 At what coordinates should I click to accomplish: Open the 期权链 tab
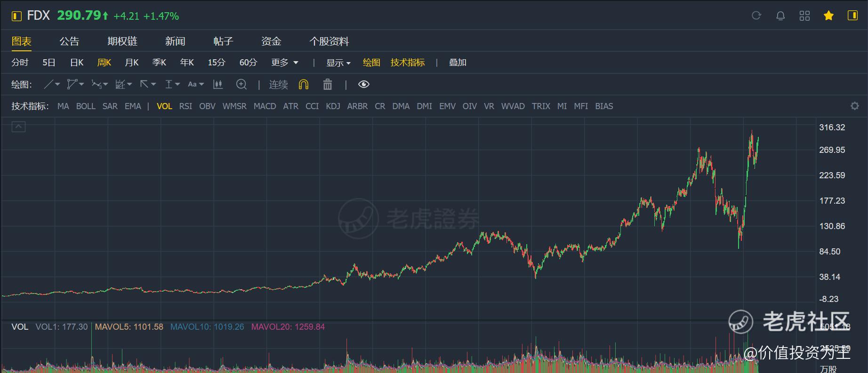(122, 41)
